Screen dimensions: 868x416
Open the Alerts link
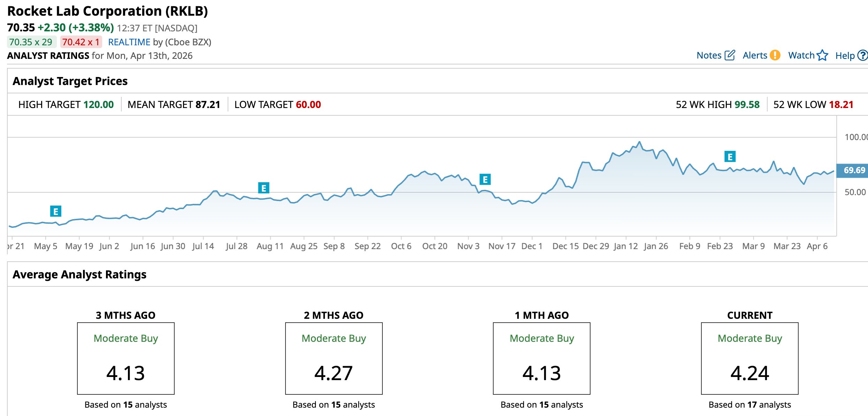click(755, 55)
